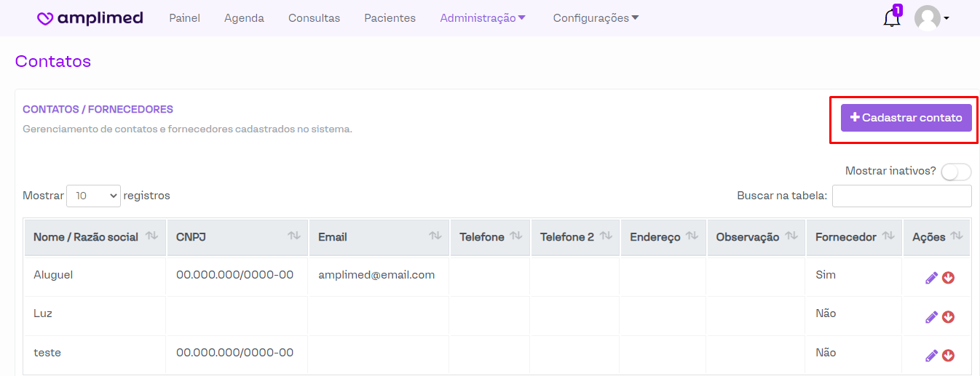Screen dimensions: 980x376
Task: Edit the Luz contact with pencil icon
Action: point(931,317)
